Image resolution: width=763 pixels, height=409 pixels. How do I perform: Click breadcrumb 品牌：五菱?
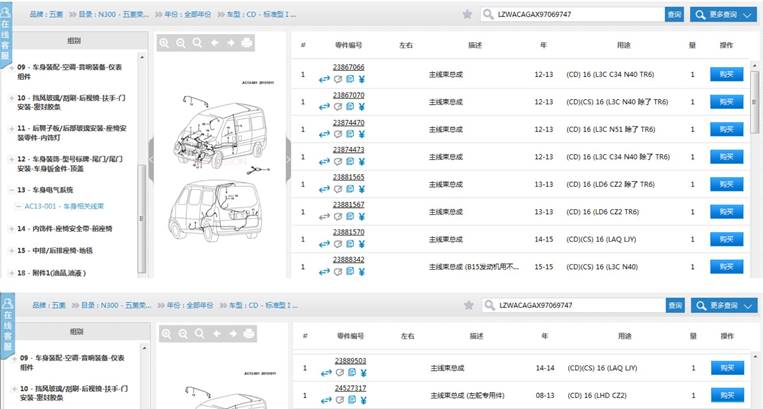tap(49, 15)
